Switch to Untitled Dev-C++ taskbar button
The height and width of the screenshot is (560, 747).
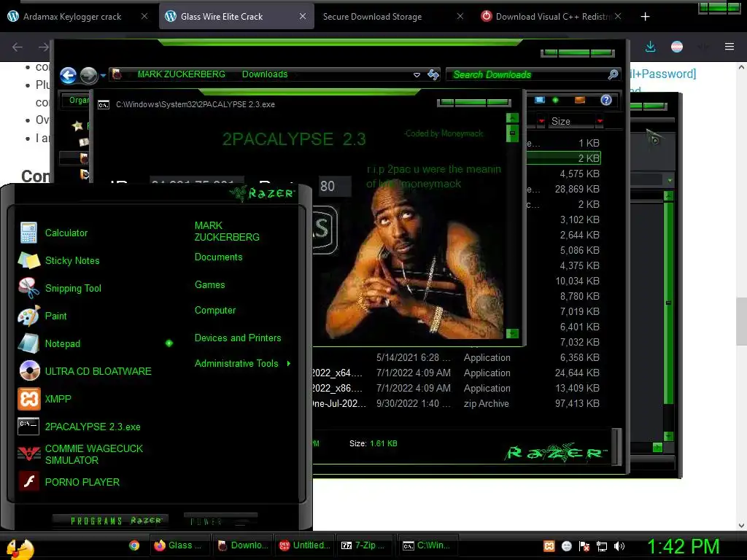pos(304,545)
